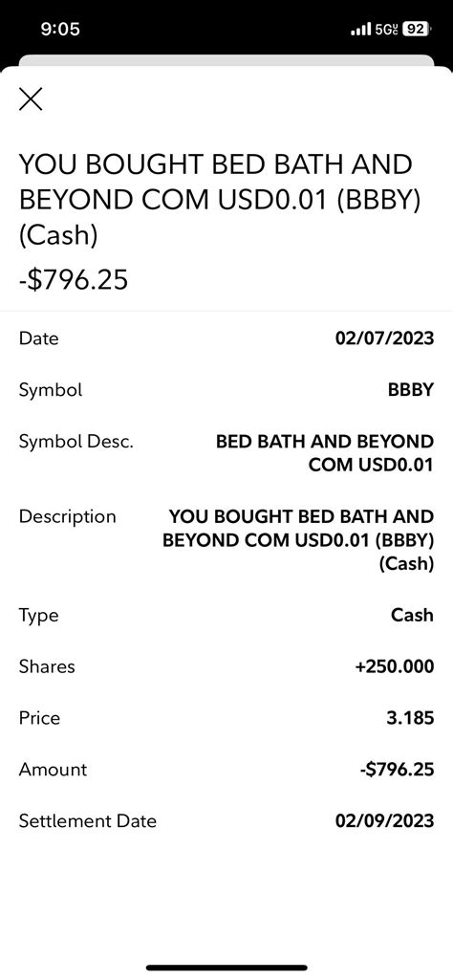The height and width of the screenshot is (980, 453).
Task: Tap the Type value Cash
Action: pyautogui.click(x=413, y=615)
